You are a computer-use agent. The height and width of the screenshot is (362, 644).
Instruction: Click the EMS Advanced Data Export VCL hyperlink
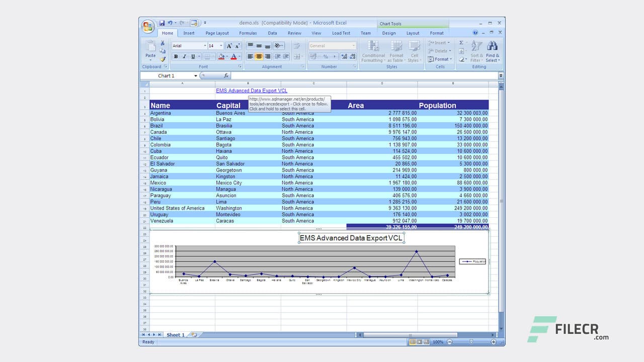(x=251, y=90)
